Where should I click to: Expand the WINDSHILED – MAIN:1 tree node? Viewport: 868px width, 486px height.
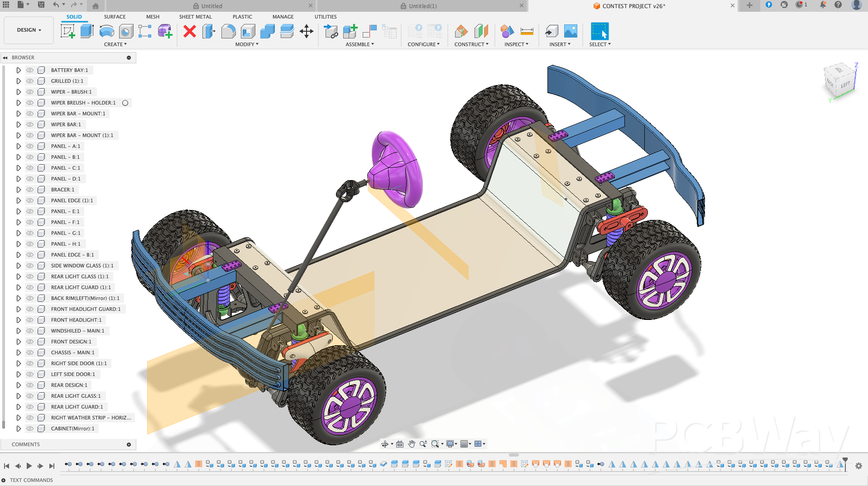pos(19,331)
